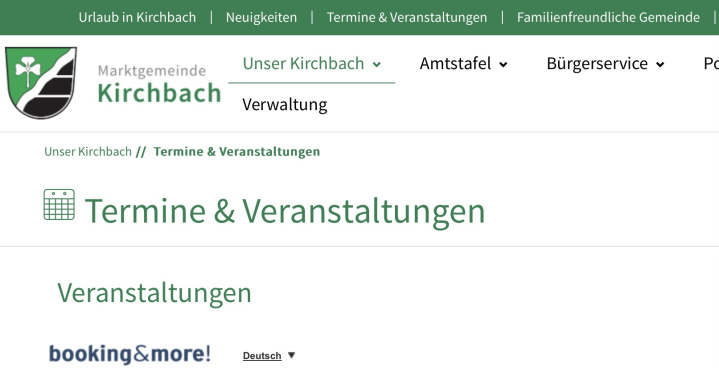Click the Veranstaltungen section heading
The image size is (719, 368).
pyautogui.click(x=154, y=293)
